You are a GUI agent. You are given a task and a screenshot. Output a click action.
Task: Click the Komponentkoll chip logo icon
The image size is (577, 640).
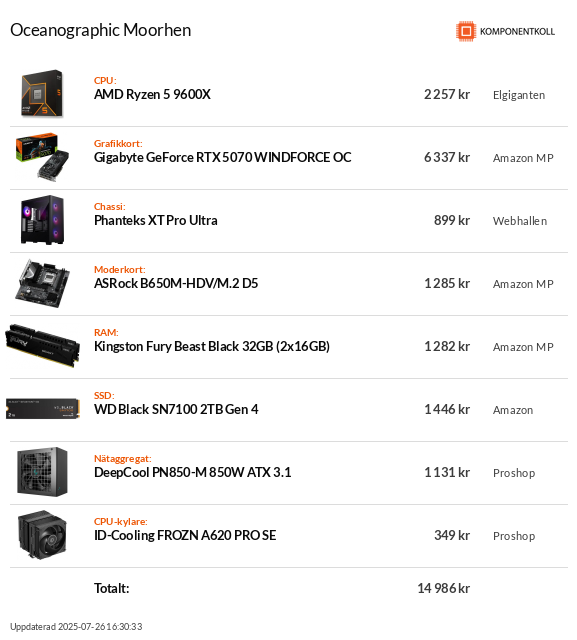pyautogui.click(x=466, y=31)
